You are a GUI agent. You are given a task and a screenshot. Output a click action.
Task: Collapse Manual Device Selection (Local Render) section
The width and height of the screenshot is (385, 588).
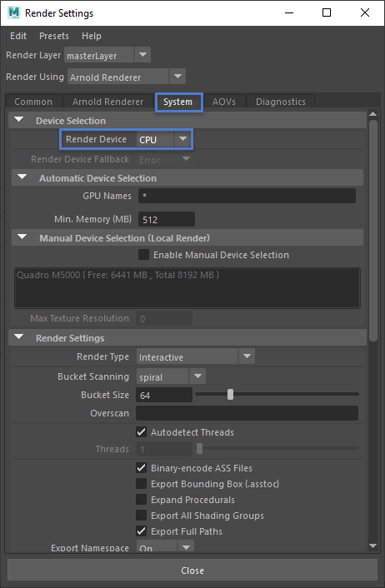pos(22,237)
